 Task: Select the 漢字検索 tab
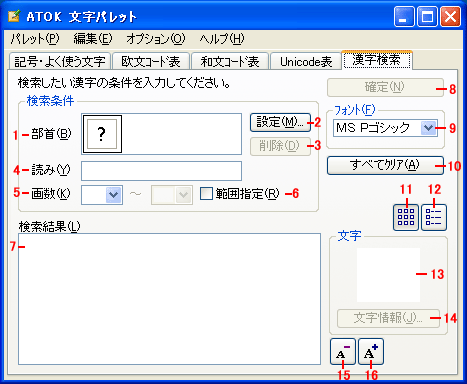click(x=377, y=60)
